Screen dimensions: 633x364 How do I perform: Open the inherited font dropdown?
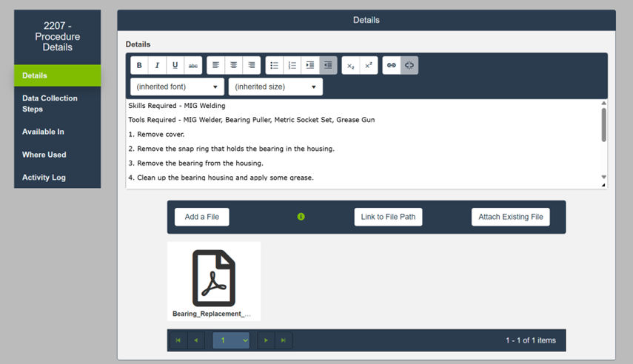tap(177, 87)
